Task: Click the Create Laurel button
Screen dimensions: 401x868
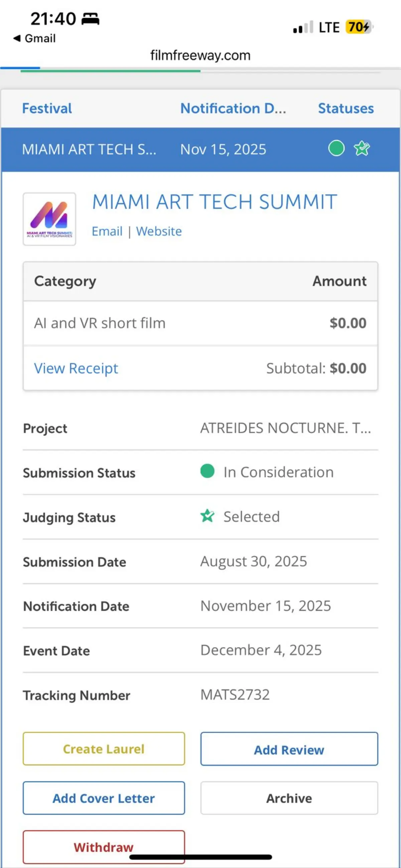Action: [x=104, y=749]
